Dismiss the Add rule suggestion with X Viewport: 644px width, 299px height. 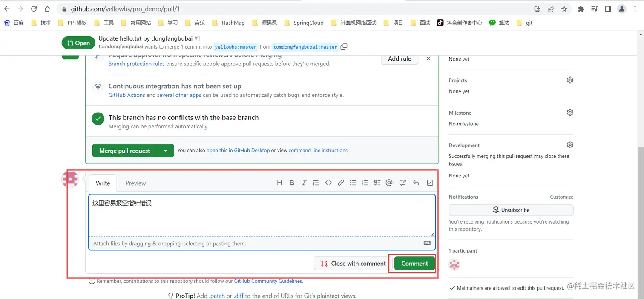coord(428,58)
